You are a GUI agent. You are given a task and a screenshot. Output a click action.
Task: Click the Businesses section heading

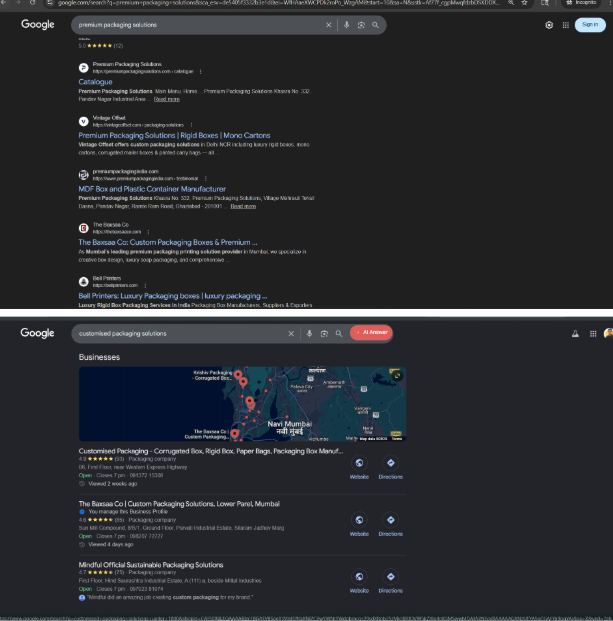point(99,357)
